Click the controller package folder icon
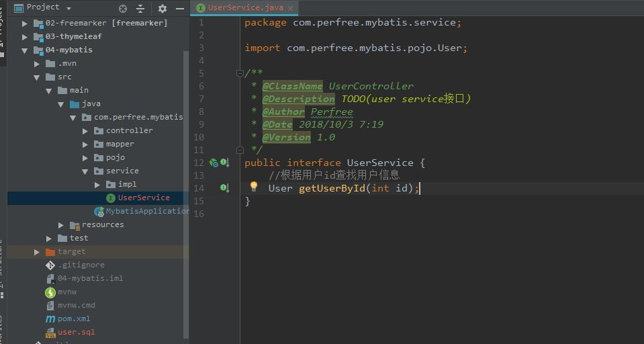Screen dimensions: 644x344 tap(99, 131)
